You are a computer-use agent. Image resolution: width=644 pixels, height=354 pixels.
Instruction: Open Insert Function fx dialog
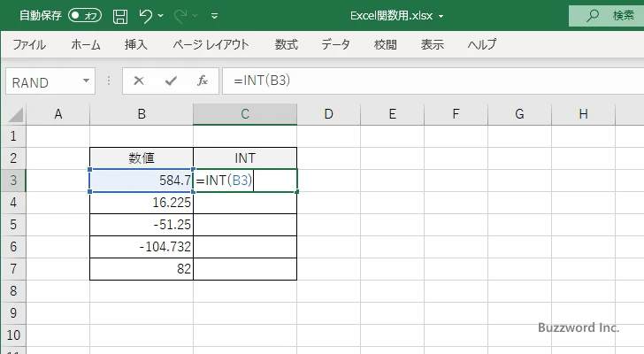pos(202,81)
